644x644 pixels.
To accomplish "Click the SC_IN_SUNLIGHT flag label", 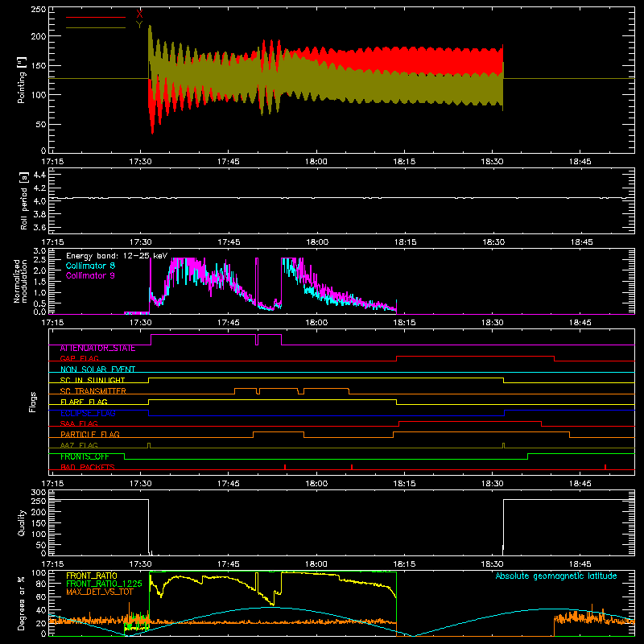I will (x=93, y=380).
